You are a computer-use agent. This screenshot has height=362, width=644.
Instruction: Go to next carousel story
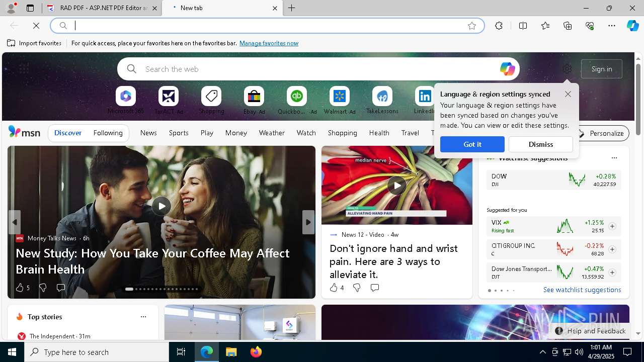click(308, 222)
